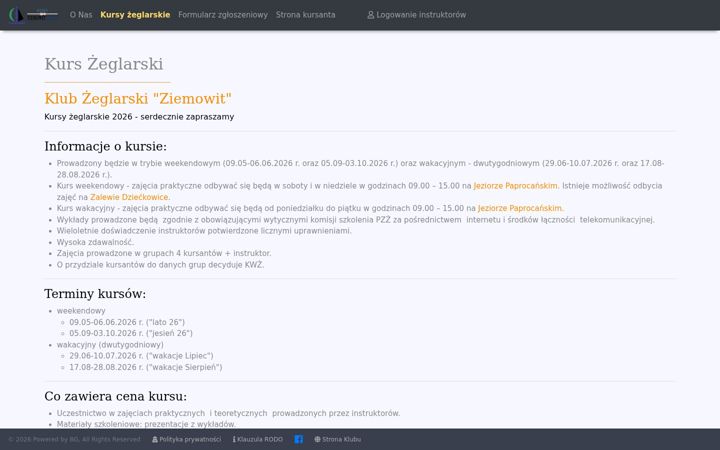The height and width of the screenshot is (450, 720).
Task: Open Logowanie instruktorów login link
Action: (416, 15)
